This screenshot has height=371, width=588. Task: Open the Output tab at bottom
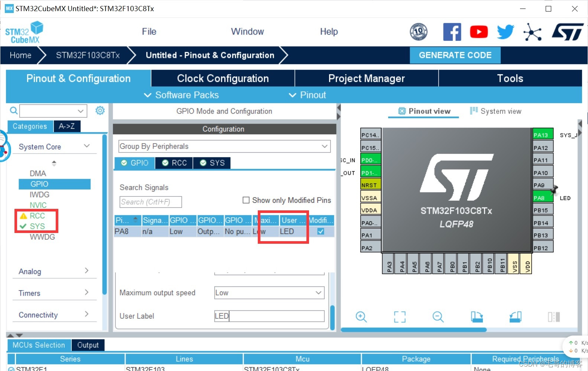88,345
